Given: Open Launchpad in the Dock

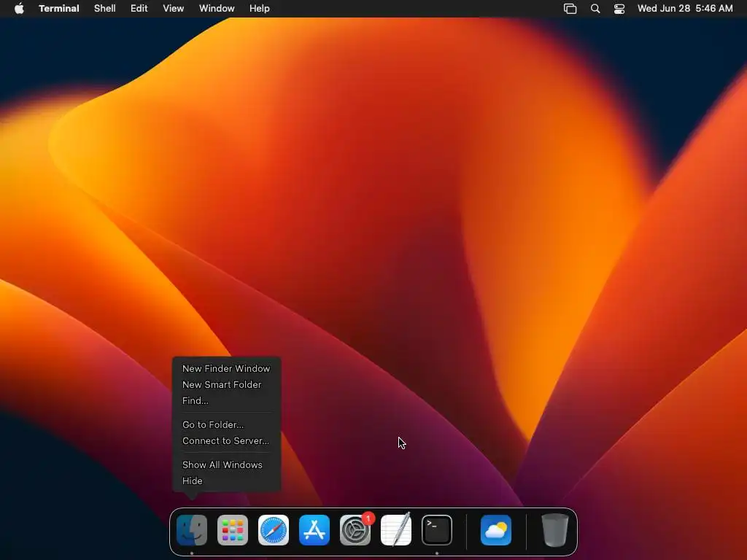Looking at the screenshot, I should tap(233, 530).
